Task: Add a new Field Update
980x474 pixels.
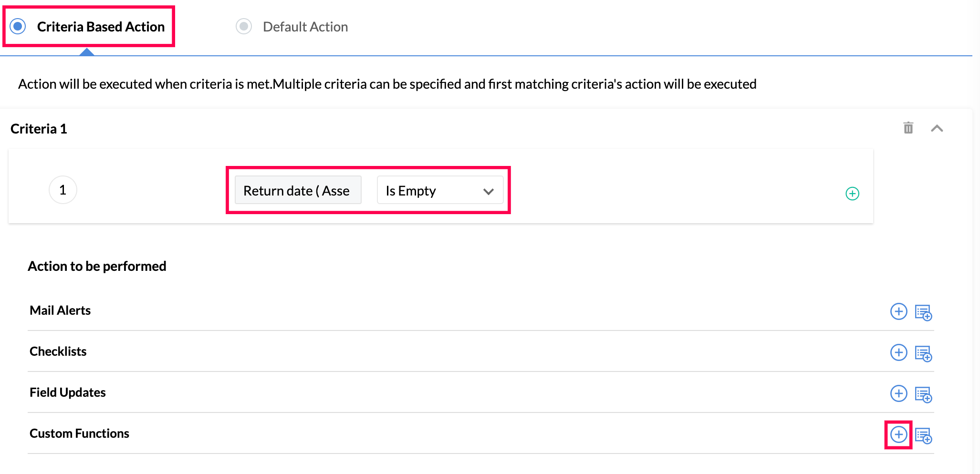Action: tap(898, 393)
